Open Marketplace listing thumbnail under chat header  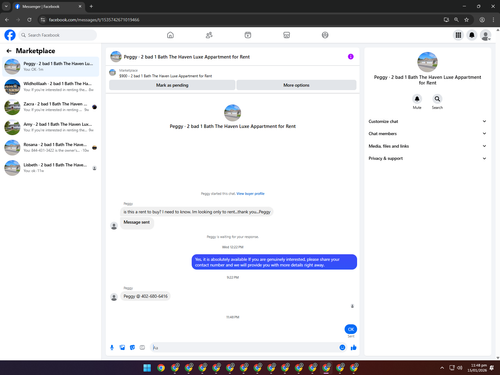pos(113,72)
